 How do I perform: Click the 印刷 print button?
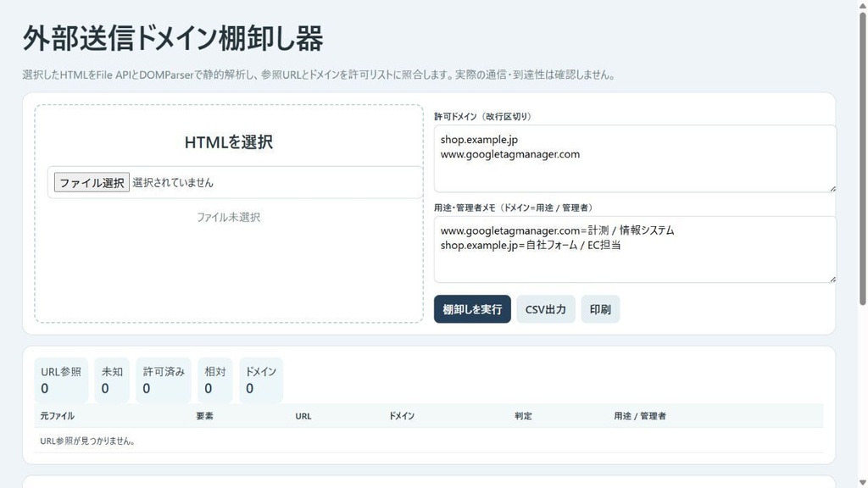point(600,309)
